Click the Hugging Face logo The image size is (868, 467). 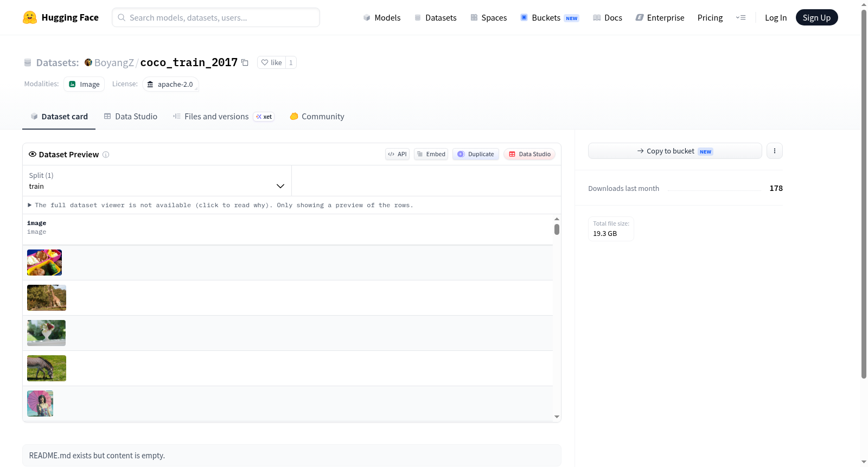click(x=61, y=17)
